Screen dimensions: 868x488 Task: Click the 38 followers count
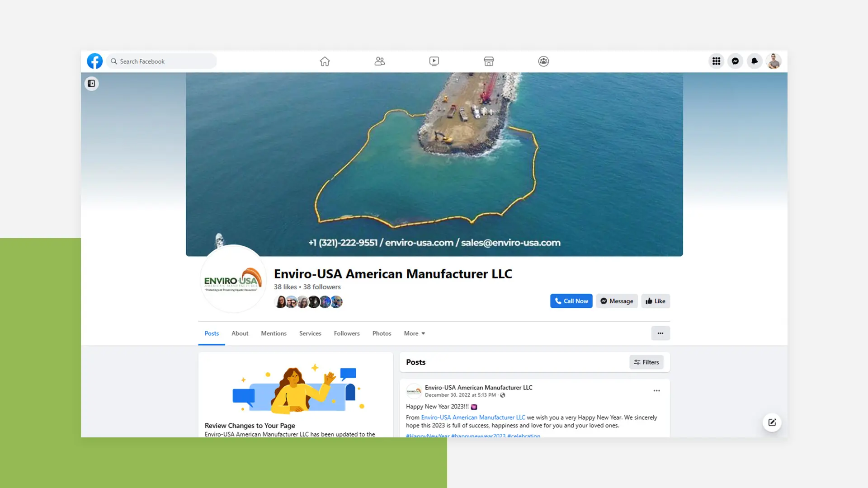tap(322, 287)
